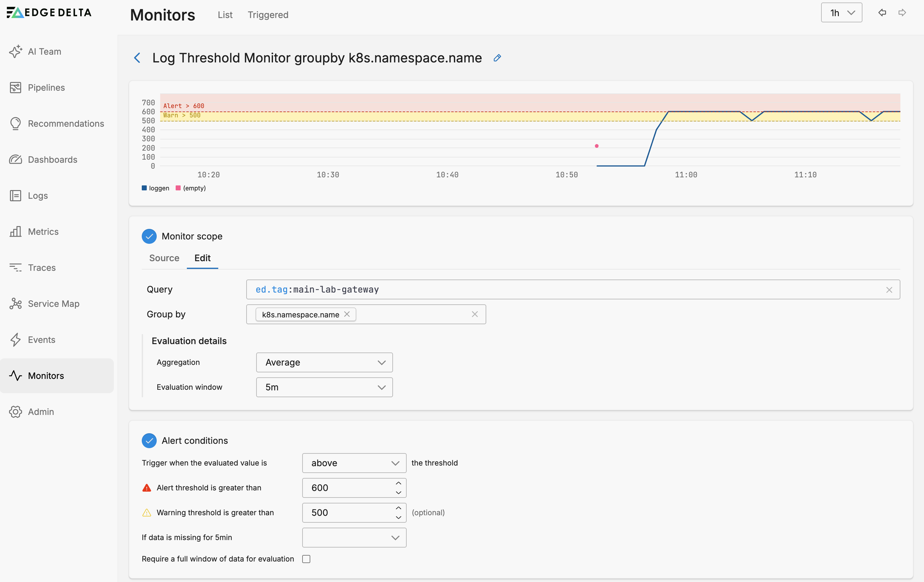Click the back chevron next to monitor title

137,58
